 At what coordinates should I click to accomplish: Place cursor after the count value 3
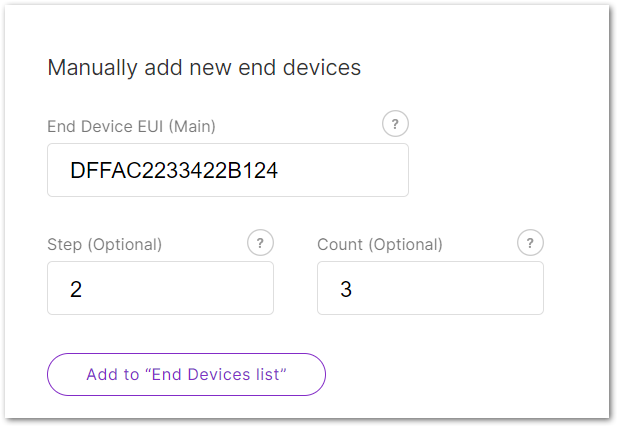[x=352, y=289]
